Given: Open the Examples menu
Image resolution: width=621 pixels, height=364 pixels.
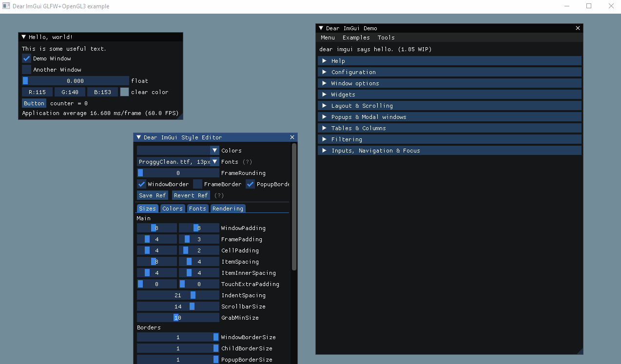Looking at the screenshot, I should [356, 38].
